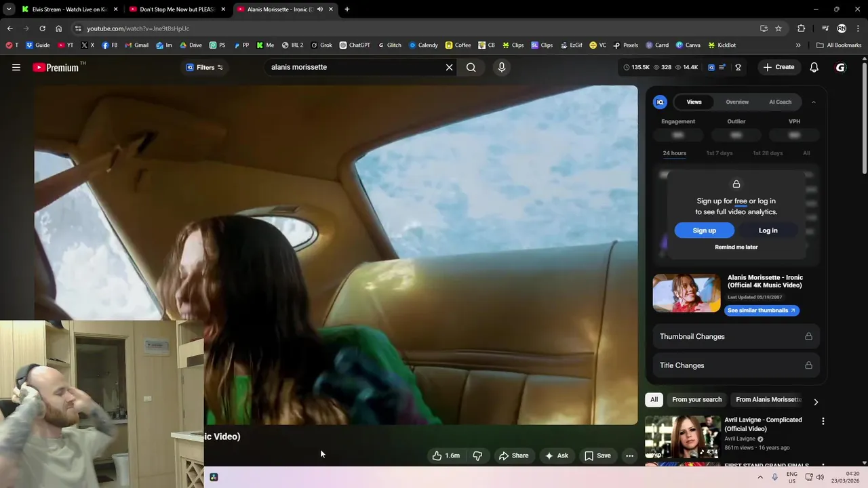The height and width of the screenshot is (488, 868).
Task: Open the Alanis Morissette Ironic thumbnail in vidIQ
Action: (686, 293)
